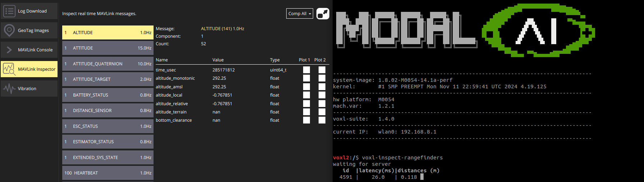
Task: Click terminal IP wlan0: 192.168.8.1
Action: pyautogui.click(x=407, y=132)
